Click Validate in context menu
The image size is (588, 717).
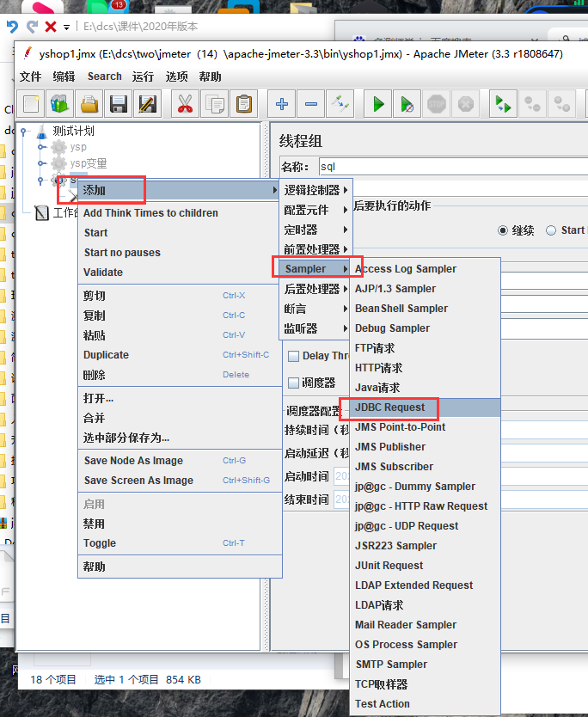(x=181, y=273)
